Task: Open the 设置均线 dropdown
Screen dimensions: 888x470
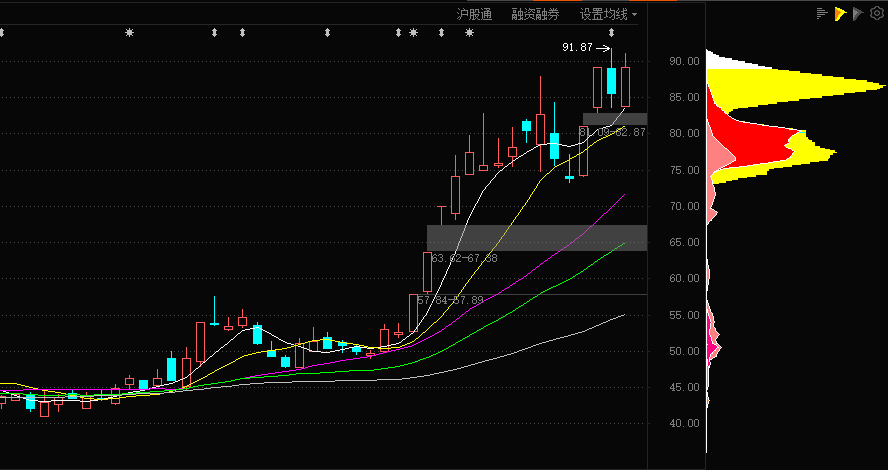Action: (608, 15)
